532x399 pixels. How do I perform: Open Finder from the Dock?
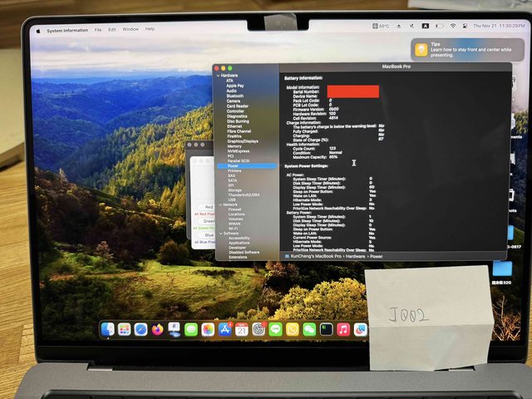(x=107, y=330)
